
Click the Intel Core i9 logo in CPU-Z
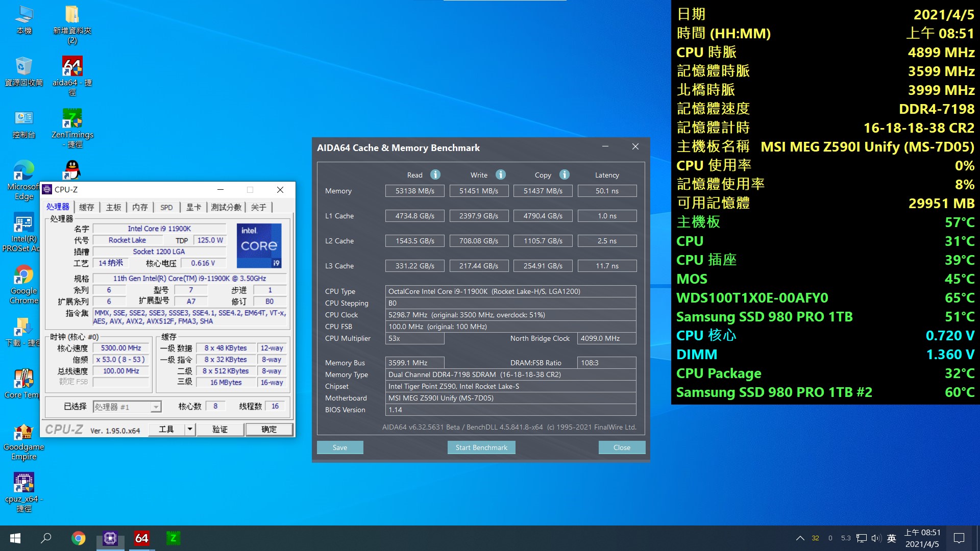(x=259, y=246)
